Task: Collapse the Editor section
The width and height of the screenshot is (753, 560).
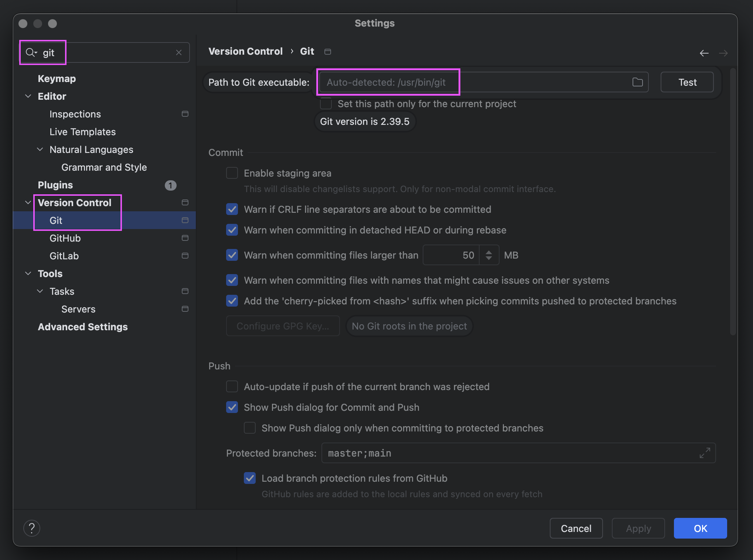Action: (x=28, y=96)
